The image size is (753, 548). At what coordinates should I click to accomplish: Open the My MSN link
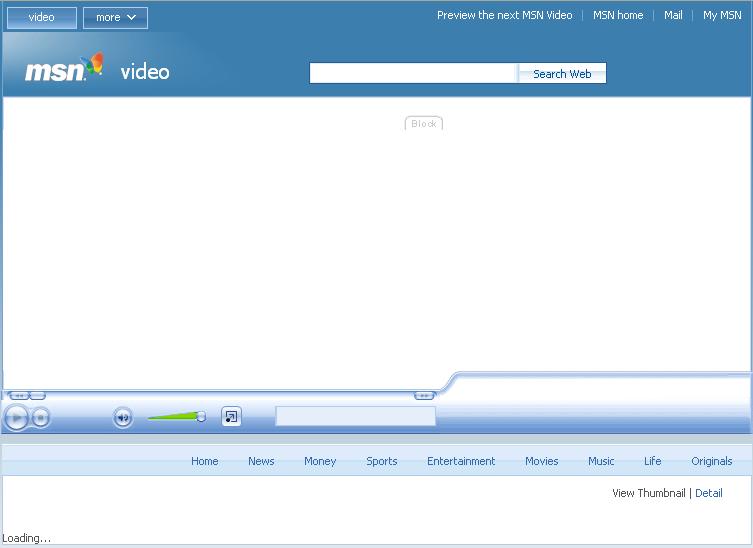tap(722, 15)
